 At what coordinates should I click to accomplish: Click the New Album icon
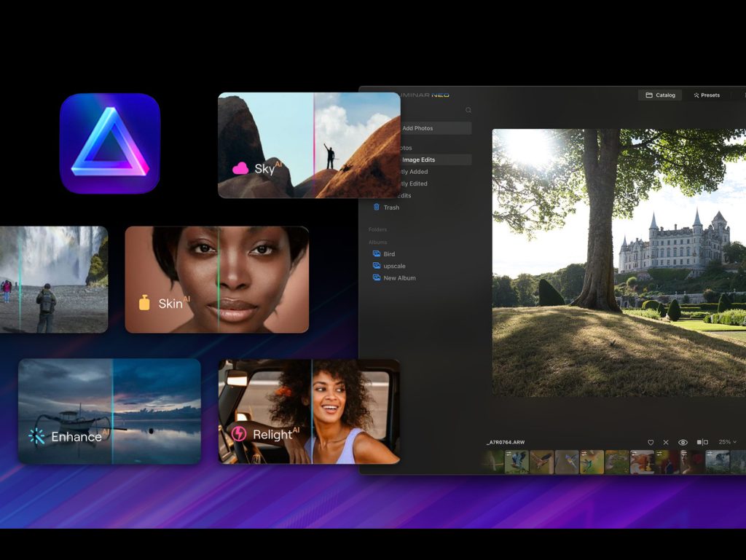(x=377, y=278)
